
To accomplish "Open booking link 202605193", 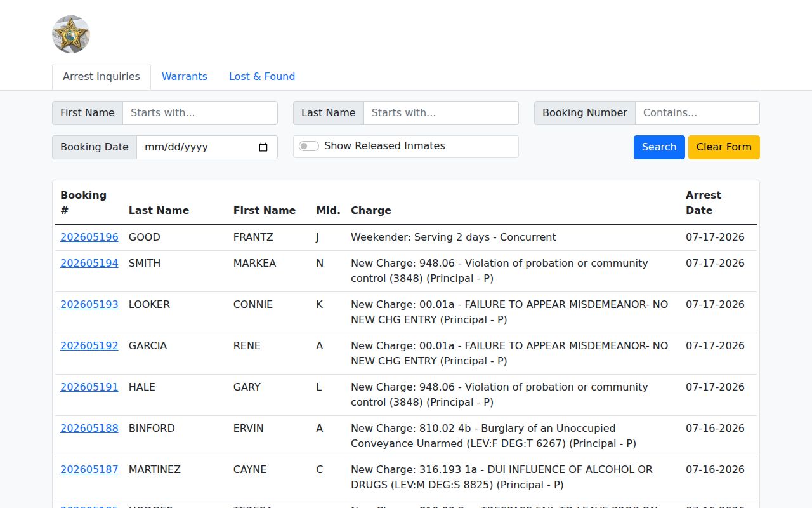I will coord(89,305).
